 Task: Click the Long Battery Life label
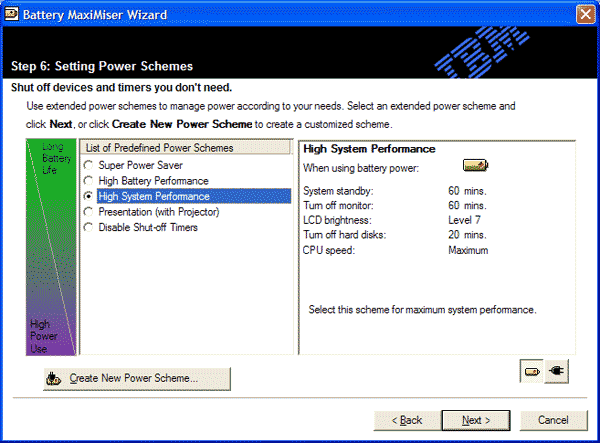tap(56, 158)
